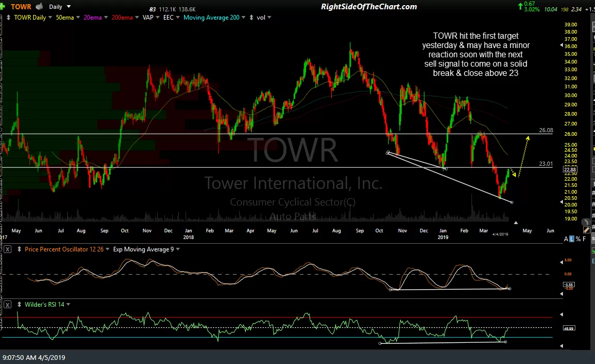This screenshot has width=595, height=364.
Task: Open Price Percent Oscillator 12 26 menu
Action: [x=108, y=249]
